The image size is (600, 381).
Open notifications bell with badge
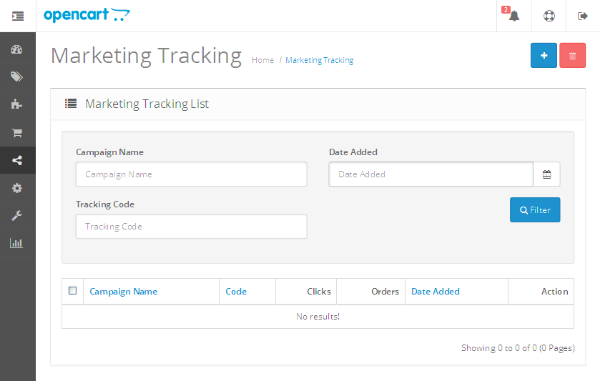click(513, 16)
